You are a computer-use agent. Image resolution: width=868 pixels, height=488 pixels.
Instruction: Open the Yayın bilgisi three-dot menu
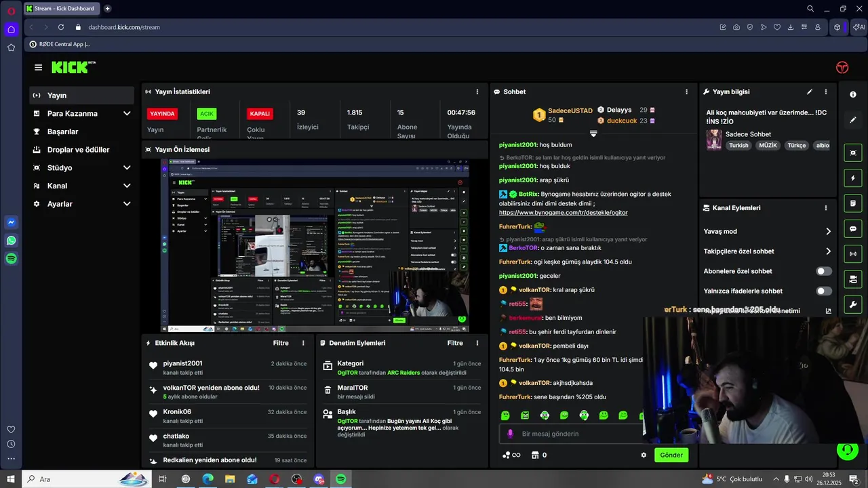[825, 91]
